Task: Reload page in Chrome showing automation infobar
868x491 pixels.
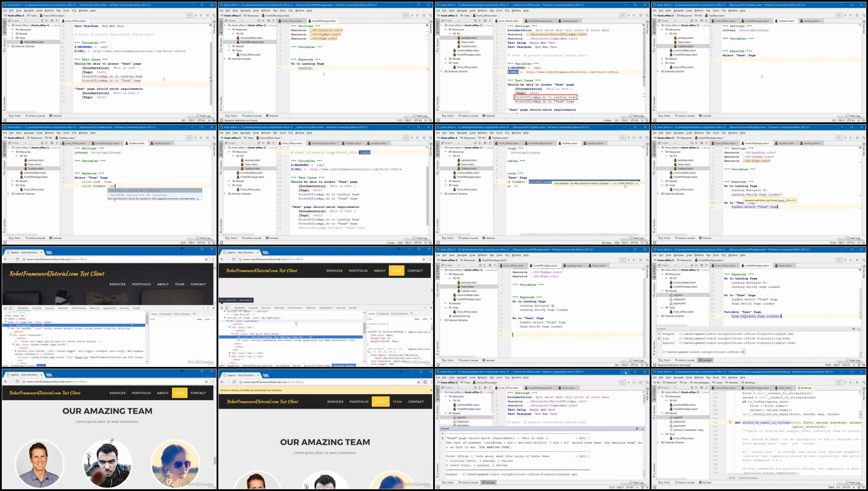Action: point(234,382)
